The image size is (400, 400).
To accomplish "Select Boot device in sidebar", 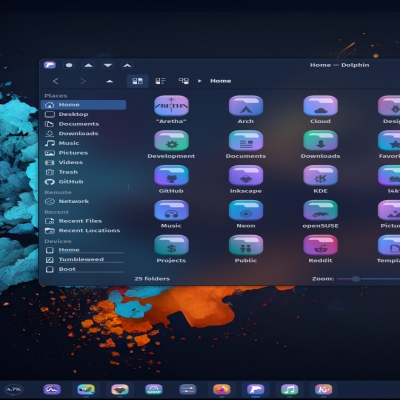I will tap(83, 269).
